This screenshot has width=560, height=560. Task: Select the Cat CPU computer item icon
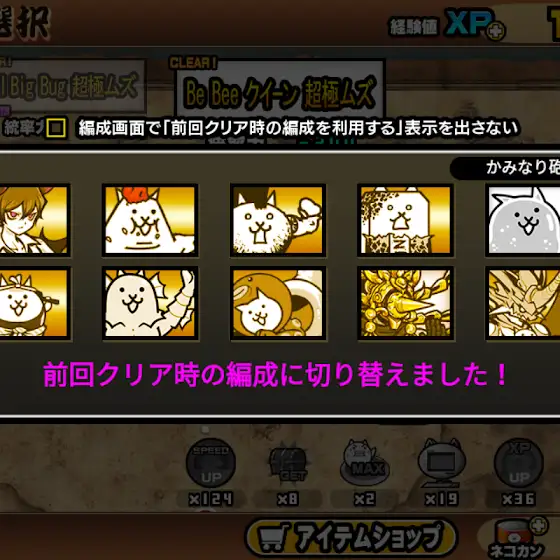tap(441, 463)
